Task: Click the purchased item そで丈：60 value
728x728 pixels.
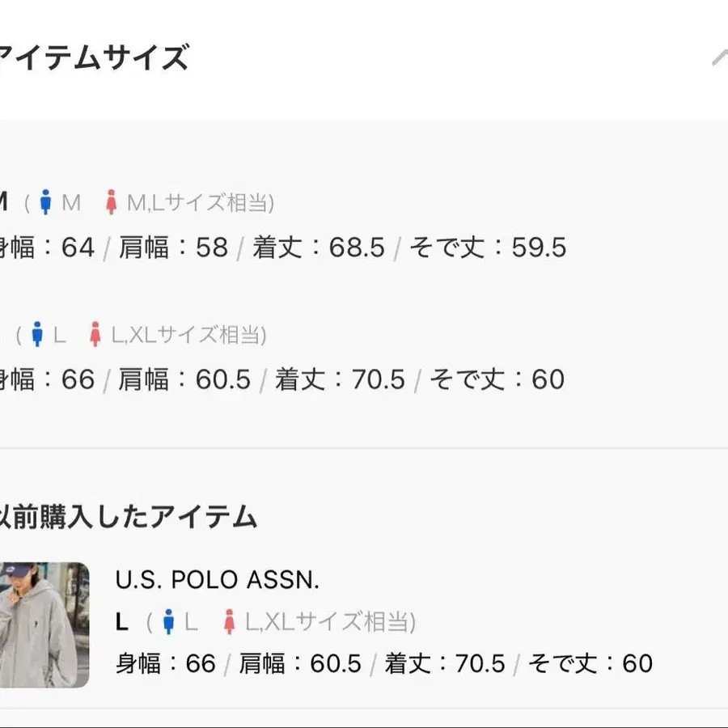Action: tap(590, 663)
